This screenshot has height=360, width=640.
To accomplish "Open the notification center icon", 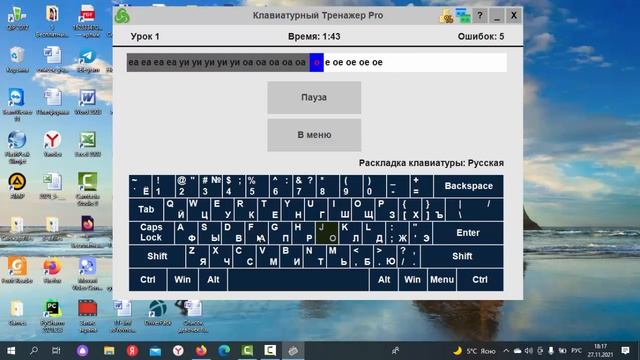I will click(x=625, y=351).
